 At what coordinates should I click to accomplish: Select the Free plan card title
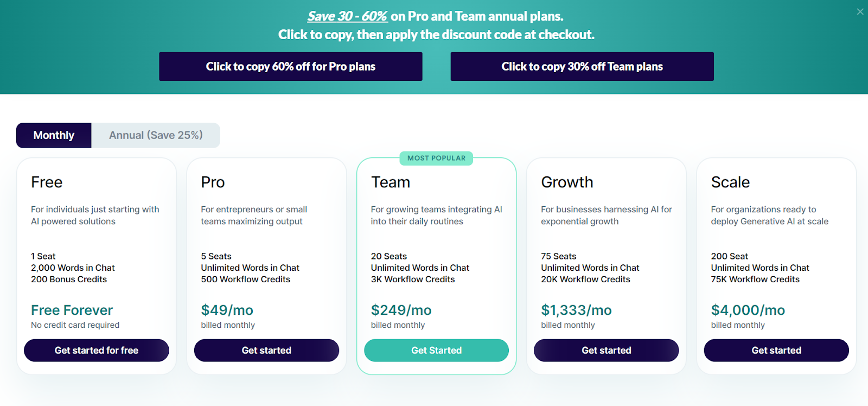point(46,182)
